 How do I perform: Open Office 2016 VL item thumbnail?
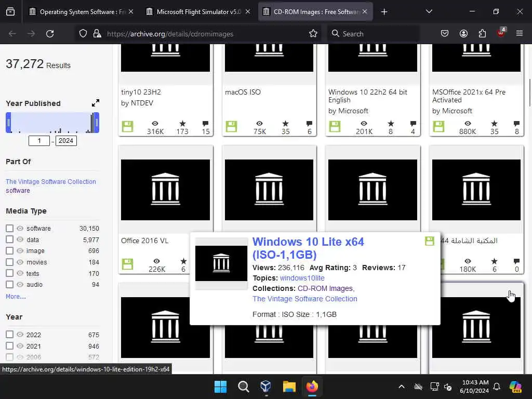tap(165, 190)
